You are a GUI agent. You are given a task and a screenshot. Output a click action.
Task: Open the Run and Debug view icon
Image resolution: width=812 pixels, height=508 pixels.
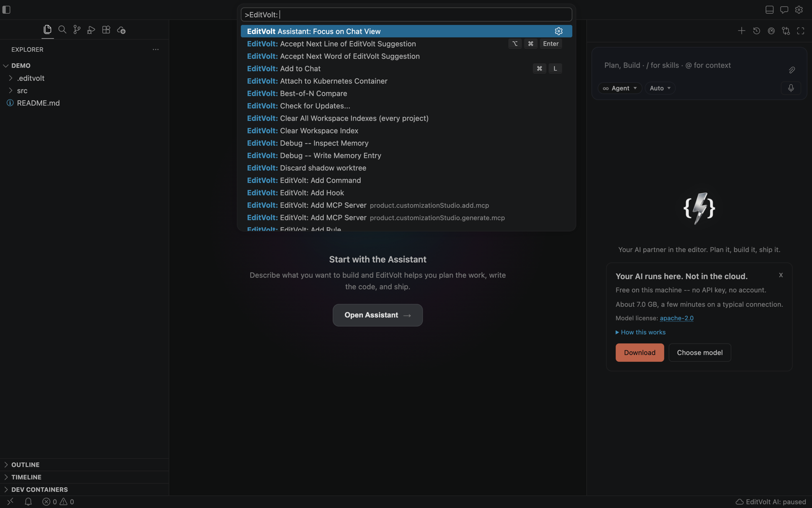point(91,30)
